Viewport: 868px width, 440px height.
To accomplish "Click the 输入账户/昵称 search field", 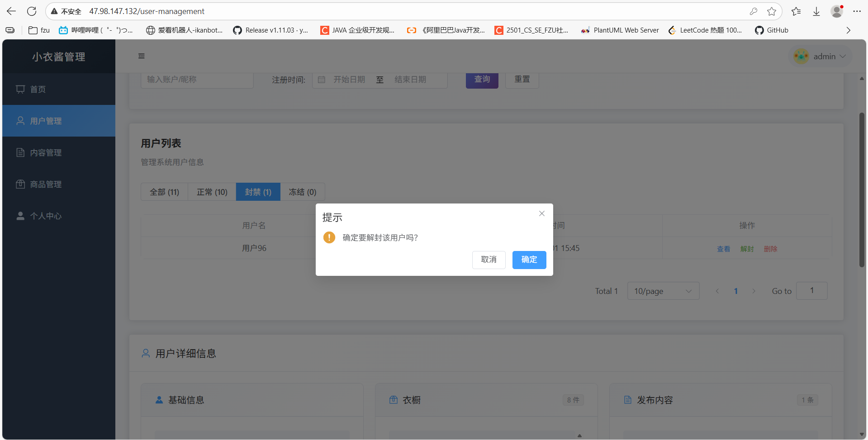I will [x=197, y=80].
